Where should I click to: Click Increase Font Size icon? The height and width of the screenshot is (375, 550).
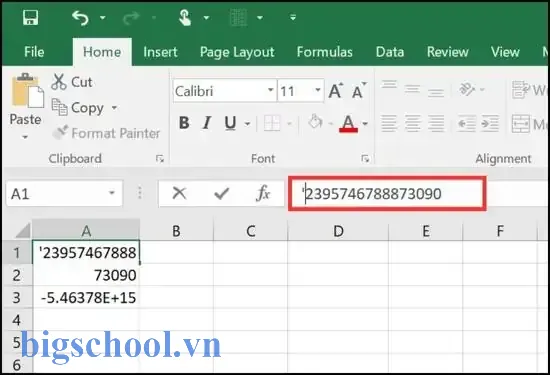[336, 91]
